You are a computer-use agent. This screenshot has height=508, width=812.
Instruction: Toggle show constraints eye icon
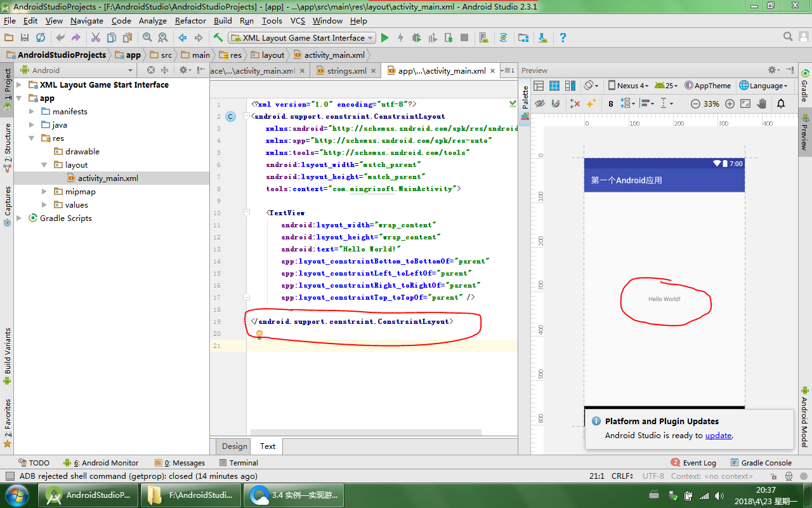(540, 104)
